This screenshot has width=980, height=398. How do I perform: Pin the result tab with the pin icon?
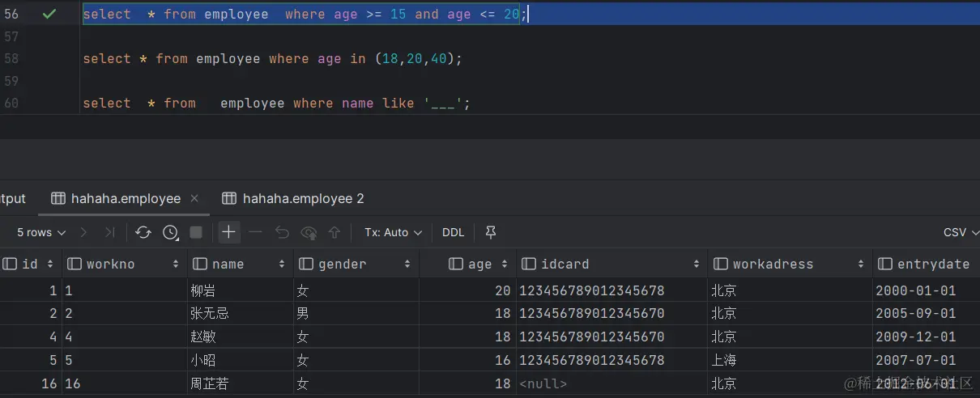tap(490, 232)
